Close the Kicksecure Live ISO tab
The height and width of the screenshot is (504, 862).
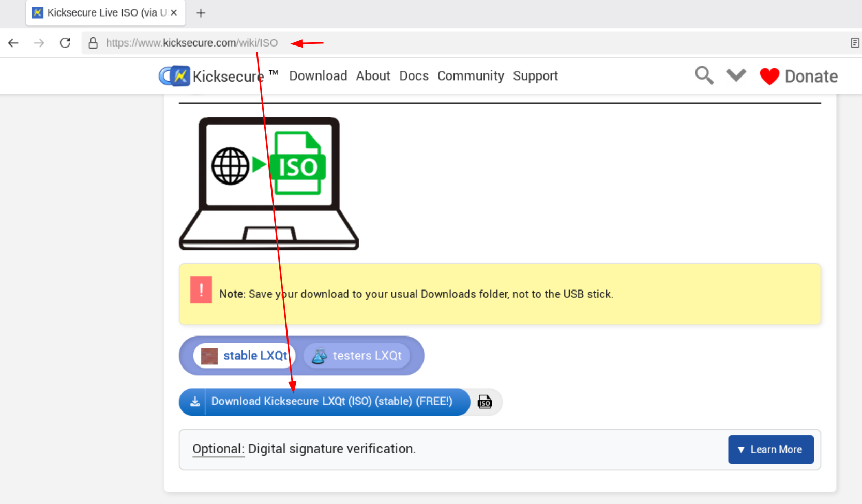(x=174, y=12)
